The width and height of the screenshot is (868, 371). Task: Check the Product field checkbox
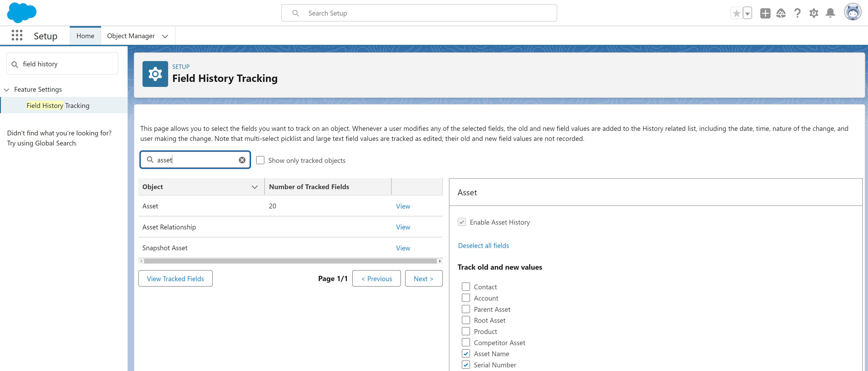coord(466,331)
